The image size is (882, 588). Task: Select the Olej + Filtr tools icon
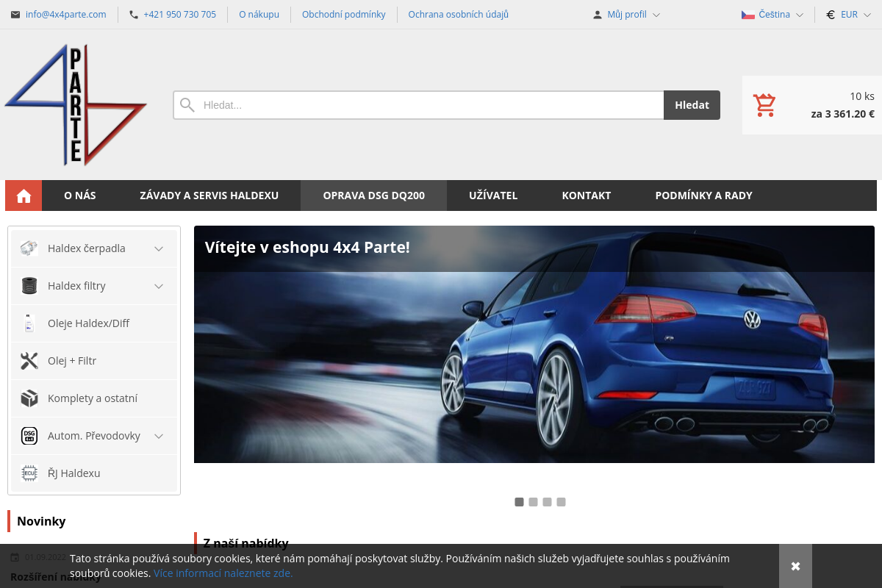[29, 360]
